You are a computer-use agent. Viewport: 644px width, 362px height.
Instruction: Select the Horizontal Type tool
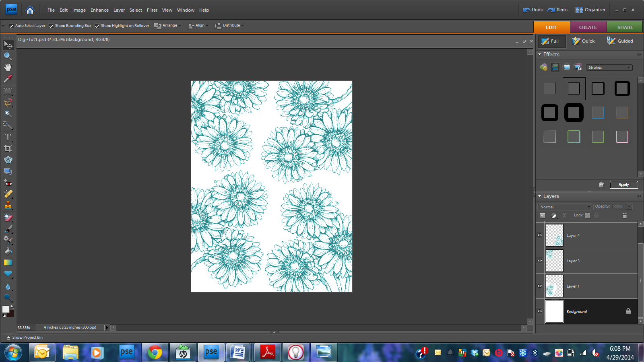[8, 137]
